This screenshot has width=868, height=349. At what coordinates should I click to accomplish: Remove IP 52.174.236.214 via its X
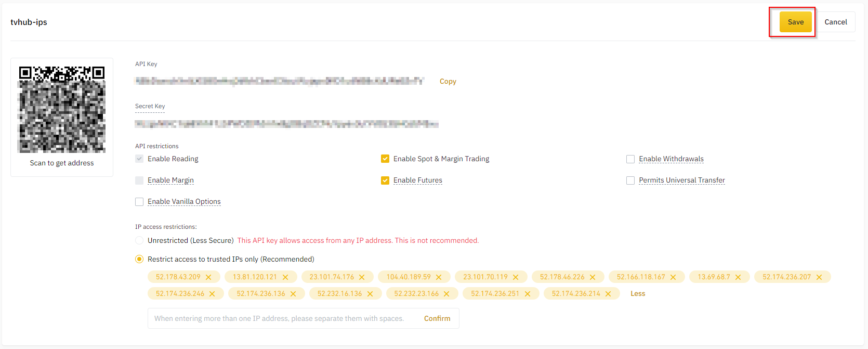(608, 294)
